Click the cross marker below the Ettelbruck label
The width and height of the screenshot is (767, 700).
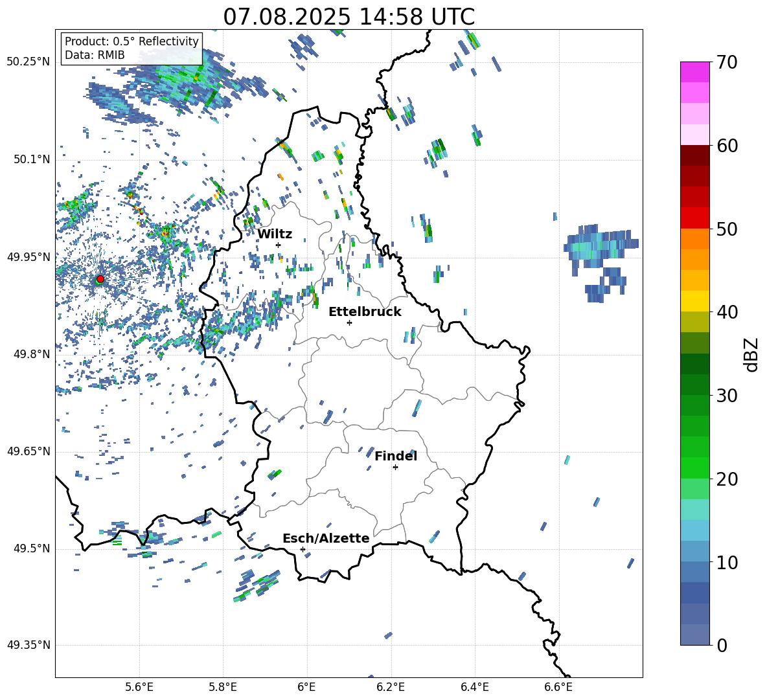[349, 322]
